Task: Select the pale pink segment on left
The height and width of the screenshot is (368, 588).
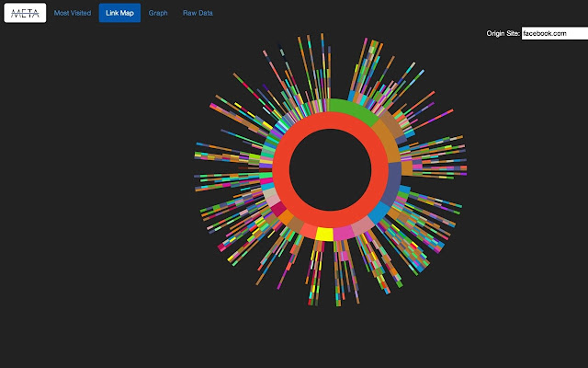Action: click(271, 196)
